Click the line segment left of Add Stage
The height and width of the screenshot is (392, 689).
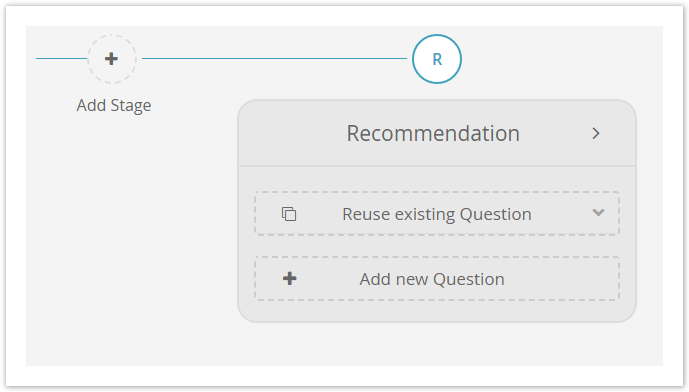(x=62, y=58)
